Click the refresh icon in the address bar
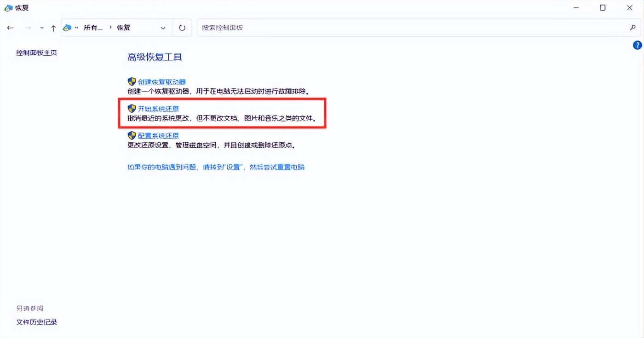The width and height of the screenshot is (644, 338). pyautogui.click(x=182, y=28)
